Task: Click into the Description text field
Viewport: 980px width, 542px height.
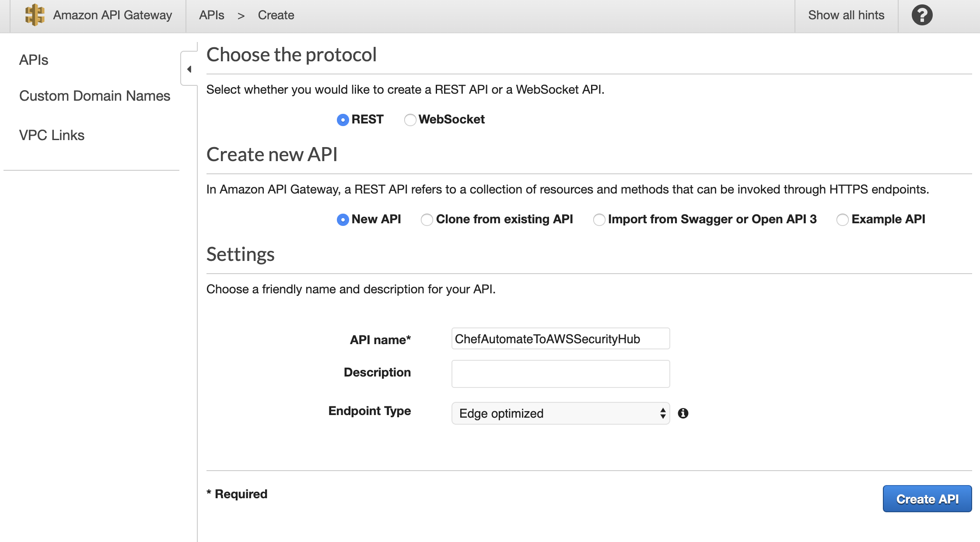Action: (560, 374)
